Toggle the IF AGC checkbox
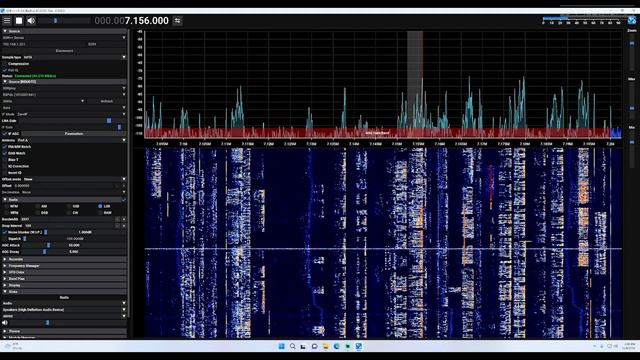Screen dimensions: 640x360 point(5,134)
